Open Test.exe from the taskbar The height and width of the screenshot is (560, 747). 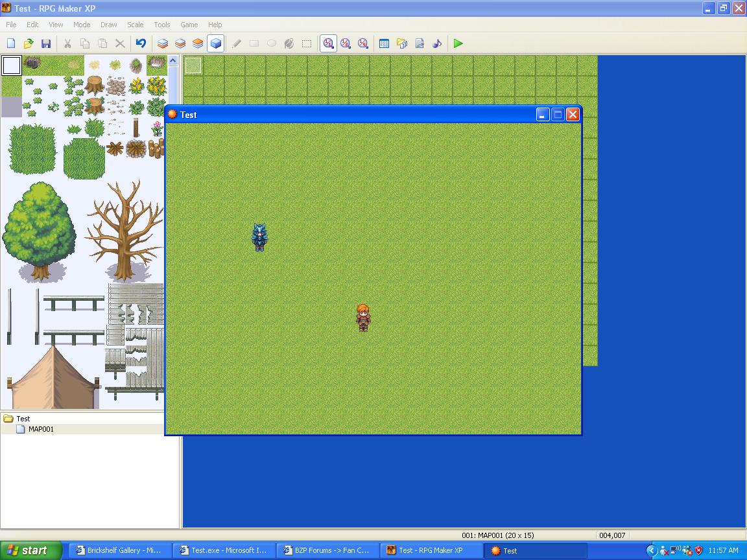224,550
